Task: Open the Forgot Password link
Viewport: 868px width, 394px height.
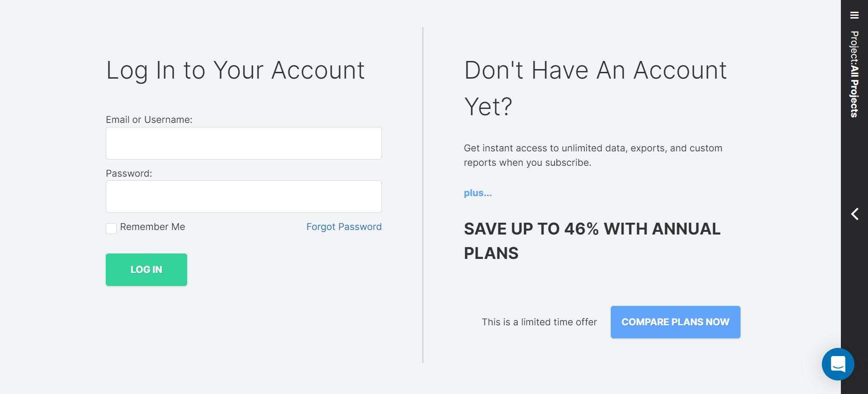Action: point(344,227)
